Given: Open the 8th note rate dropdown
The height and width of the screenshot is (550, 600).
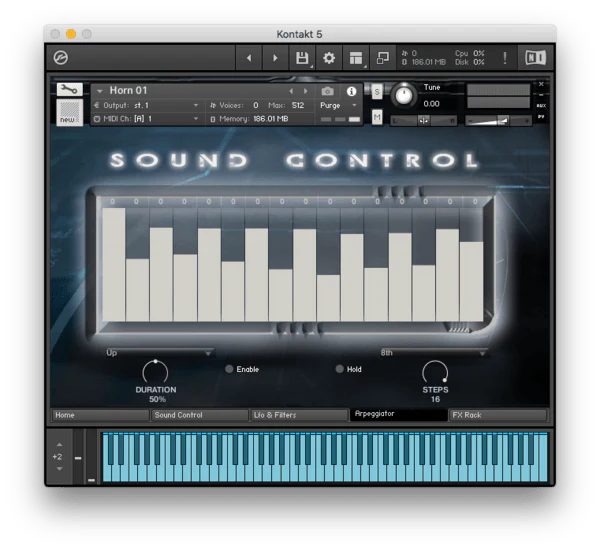Looking at the screenshot, I should click(x=434, y=353).
